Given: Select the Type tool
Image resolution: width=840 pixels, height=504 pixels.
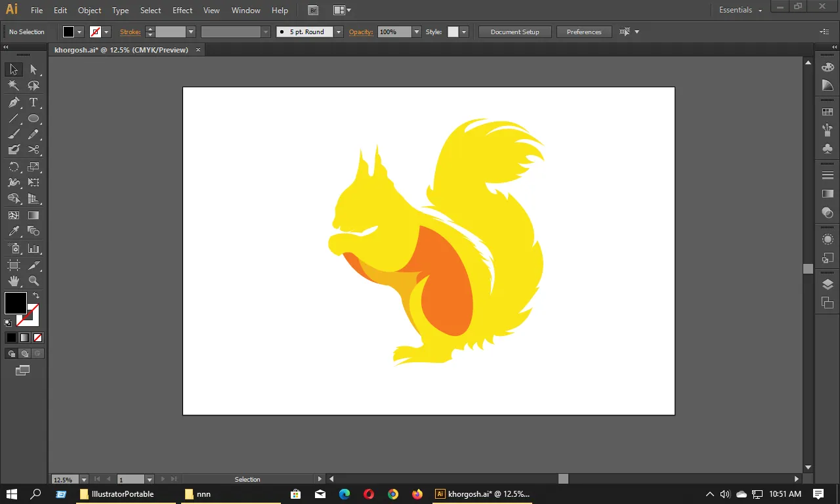Looking at the screenshot, I should point(33,102).
